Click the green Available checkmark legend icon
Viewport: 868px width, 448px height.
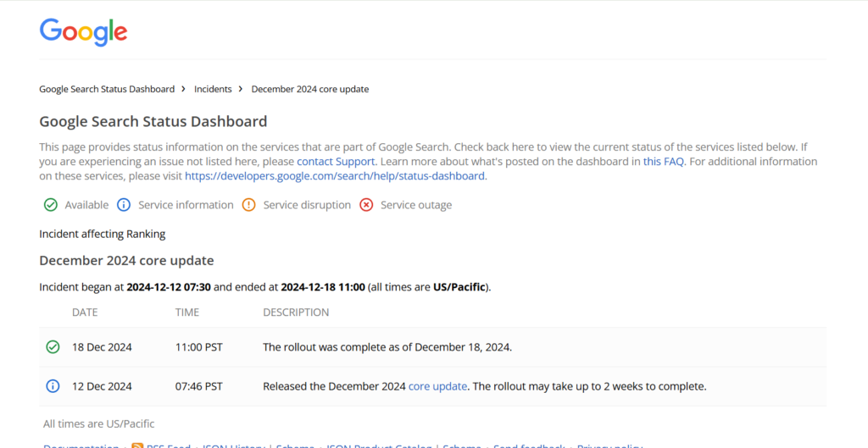coord(50,205)
